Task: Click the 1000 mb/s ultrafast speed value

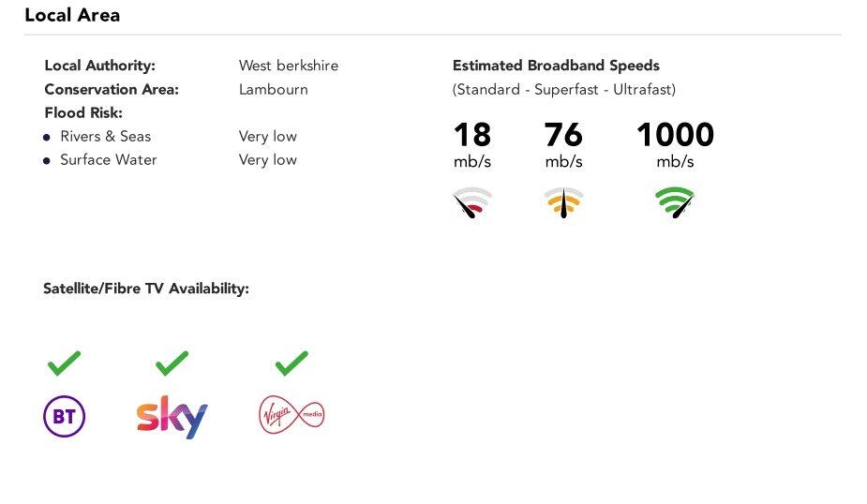Action: point(675,136)
